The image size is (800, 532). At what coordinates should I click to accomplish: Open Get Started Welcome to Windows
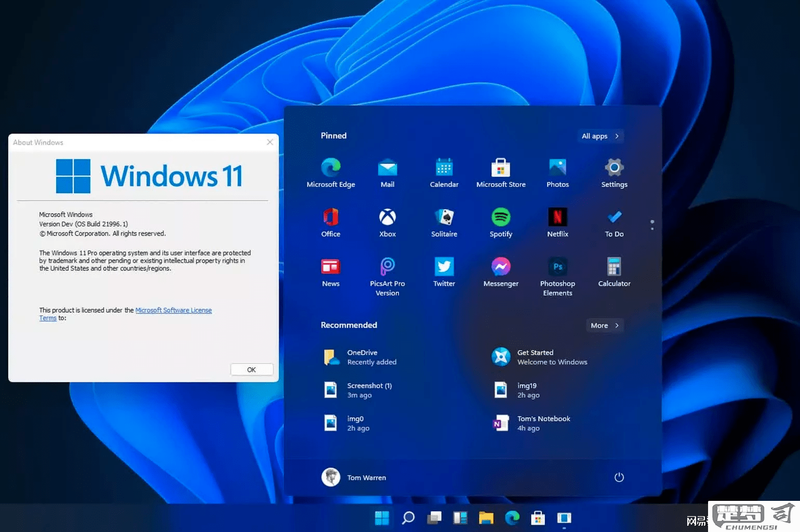[x=540, y=357]
